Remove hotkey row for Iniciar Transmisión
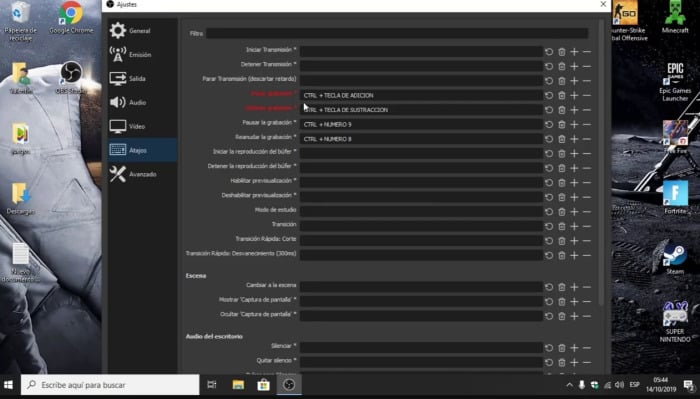 587,52
